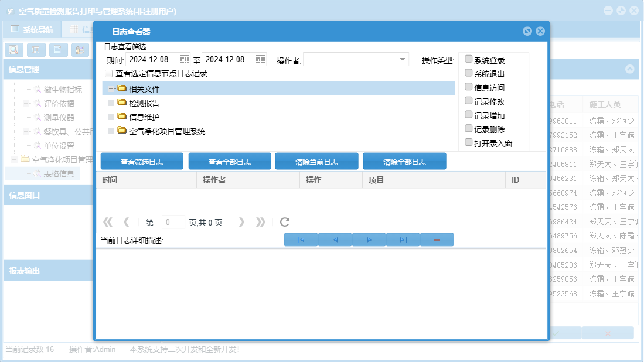Select the 检测报告 folder in tree
This screenshot has height=362, width=644.
point(144,103)
